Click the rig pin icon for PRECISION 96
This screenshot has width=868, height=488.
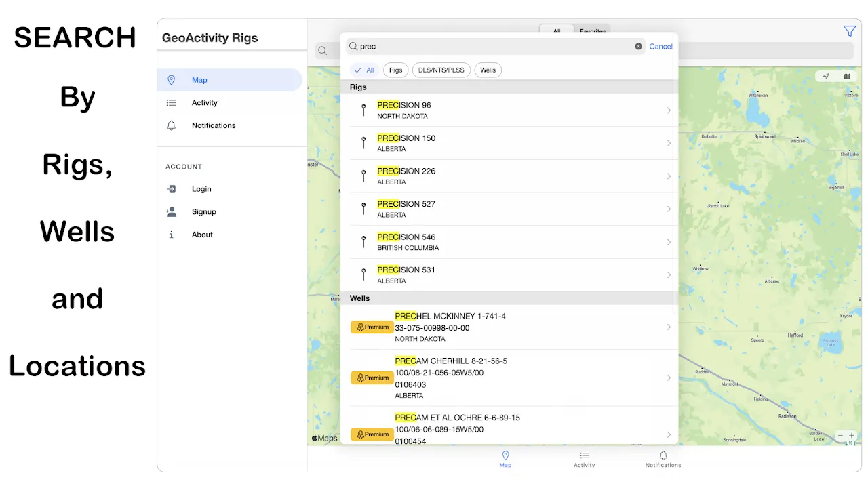[363, 110]
